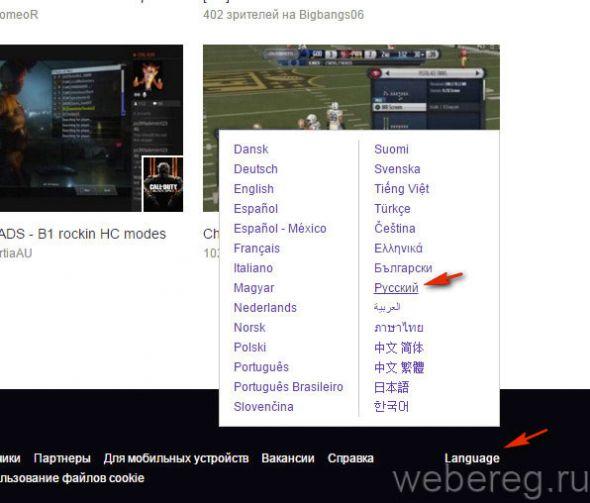Screen dimensions: 590x503
Task: Click the Call of Duty game cover icon
Action: coord(163,184)
